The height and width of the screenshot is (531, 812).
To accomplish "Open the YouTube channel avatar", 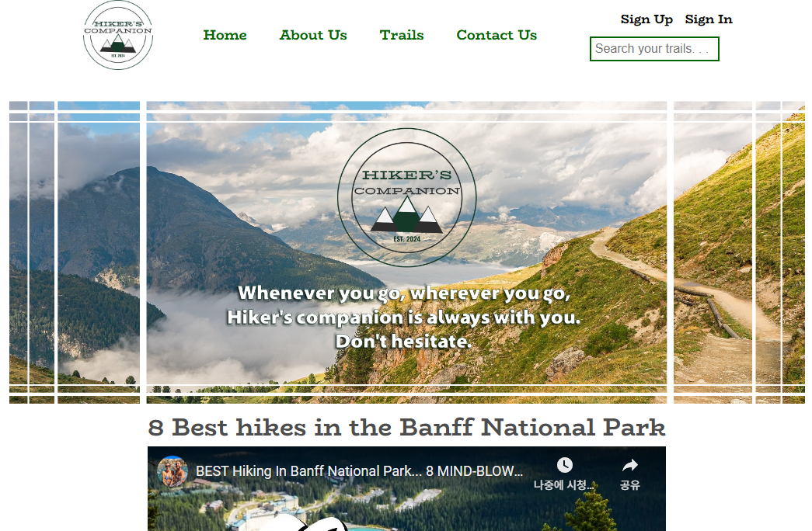I will coord(173,471).
